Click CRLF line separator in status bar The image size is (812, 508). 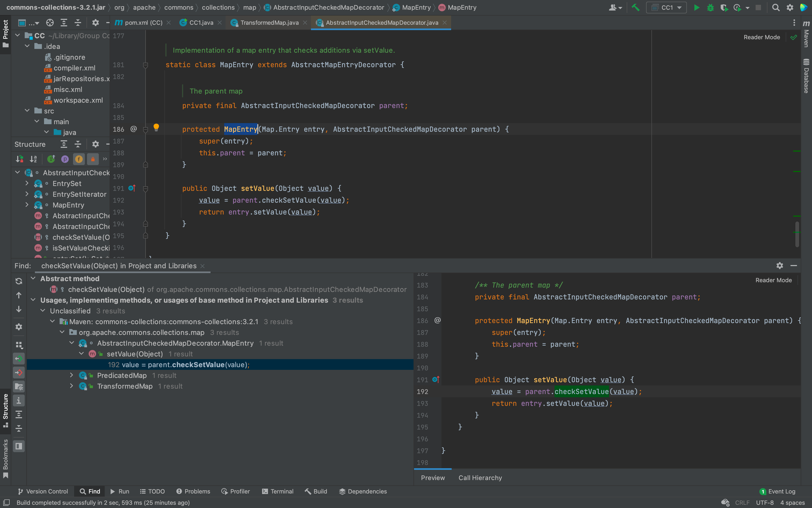tap(742, 503)
